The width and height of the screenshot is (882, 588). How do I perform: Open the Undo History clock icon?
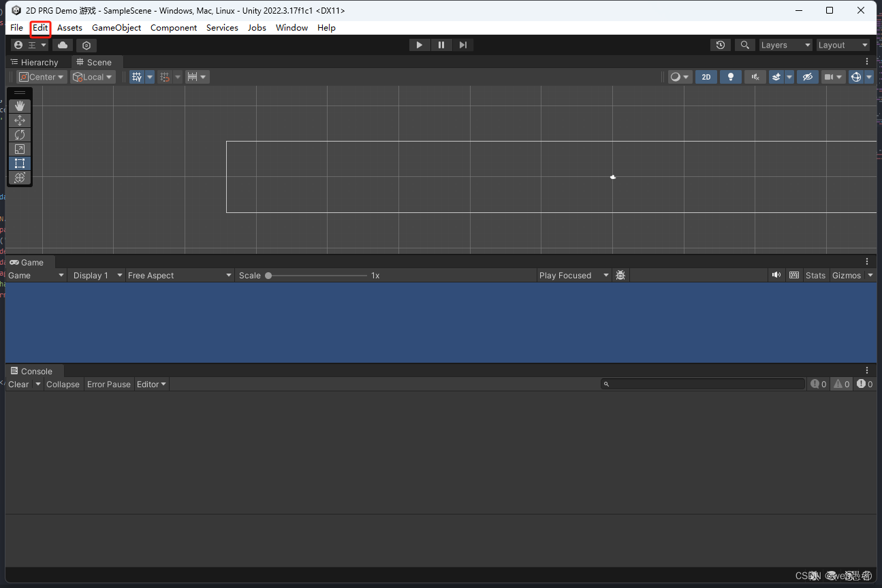tap(721, 45)
